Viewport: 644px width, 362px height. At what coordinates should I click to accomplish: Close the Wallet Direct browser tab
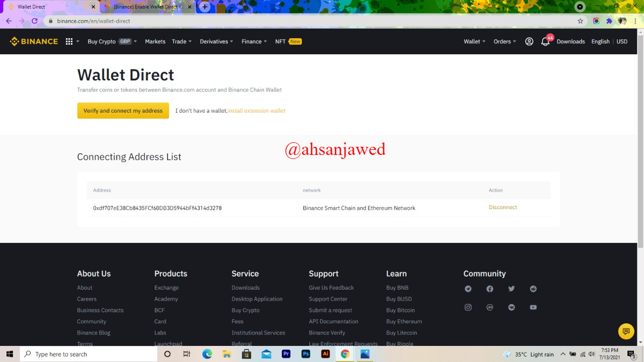click(93, 7)
